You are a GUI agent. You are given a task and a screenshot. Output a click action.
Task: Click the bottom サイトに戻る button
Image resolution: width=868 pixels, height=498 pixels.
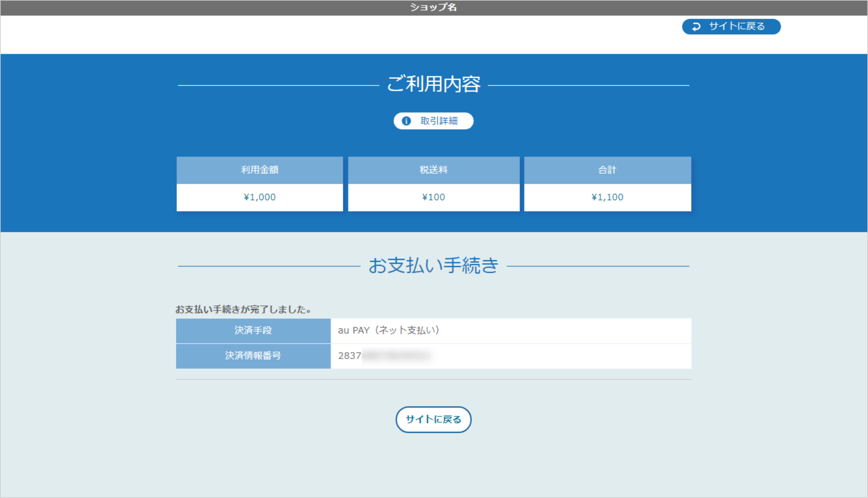433,419
